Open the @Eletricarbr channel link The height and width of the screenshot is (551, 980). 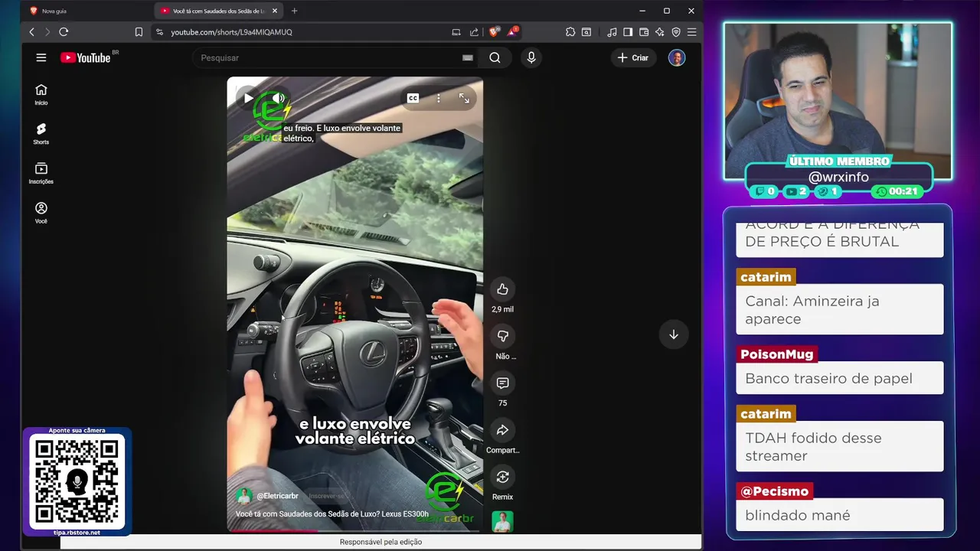pyautogui.click(x=277, y=496)
